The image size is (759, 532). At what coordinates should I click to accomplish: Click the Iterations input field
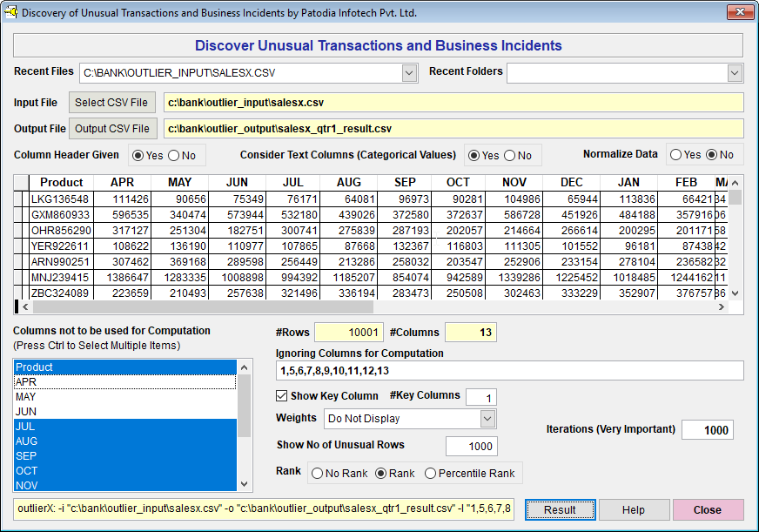(x=707, y=430)
